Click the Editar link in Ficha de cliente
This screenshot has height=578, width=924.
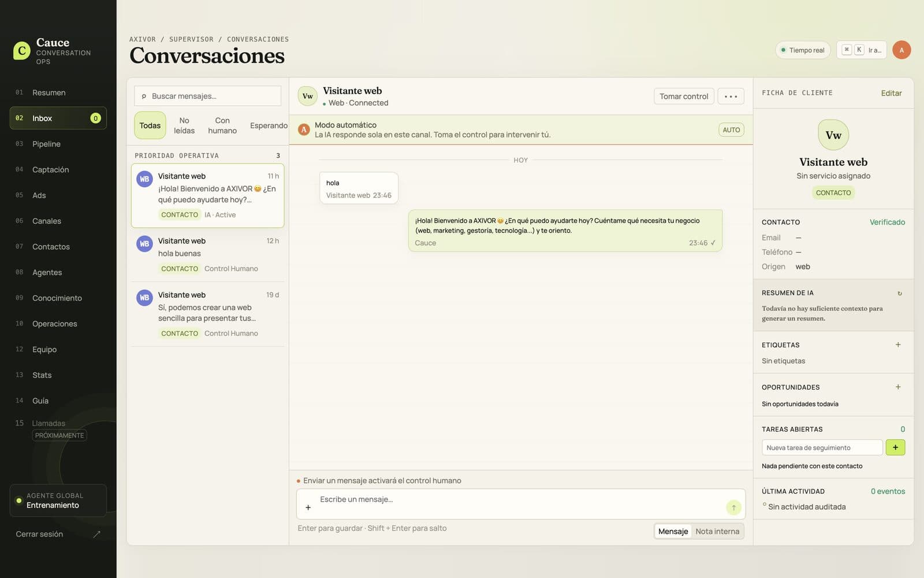891,93
